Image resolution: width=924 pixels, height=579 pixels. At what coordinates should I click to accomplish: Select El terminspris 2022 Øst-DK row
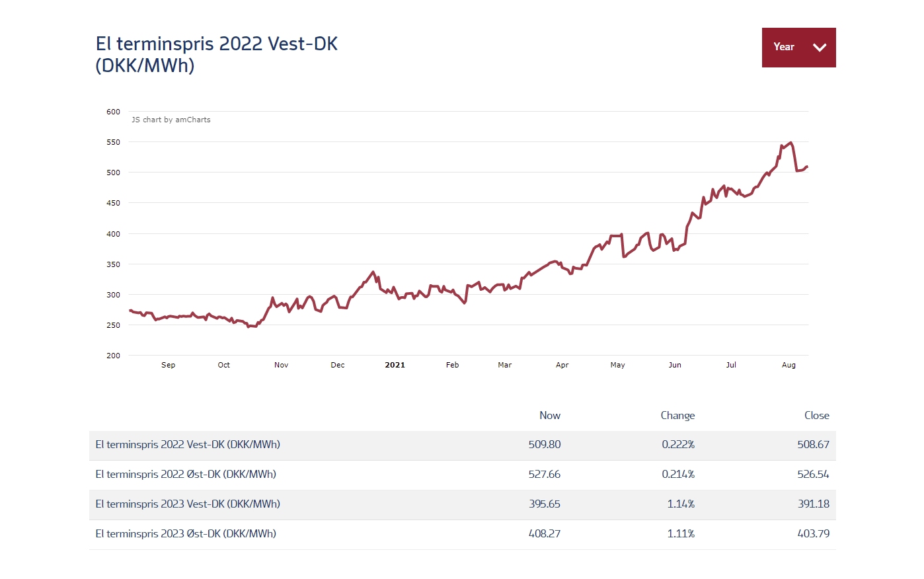186,475
